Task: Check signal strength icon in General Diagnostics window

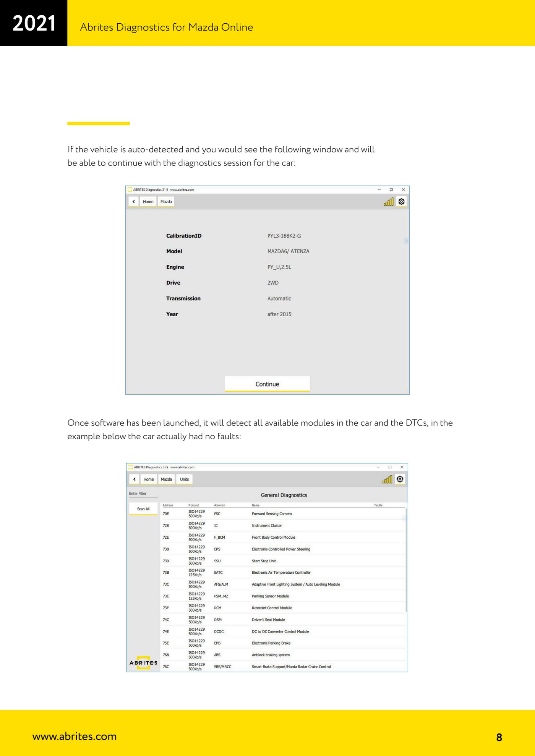Action: coord(387,479)
